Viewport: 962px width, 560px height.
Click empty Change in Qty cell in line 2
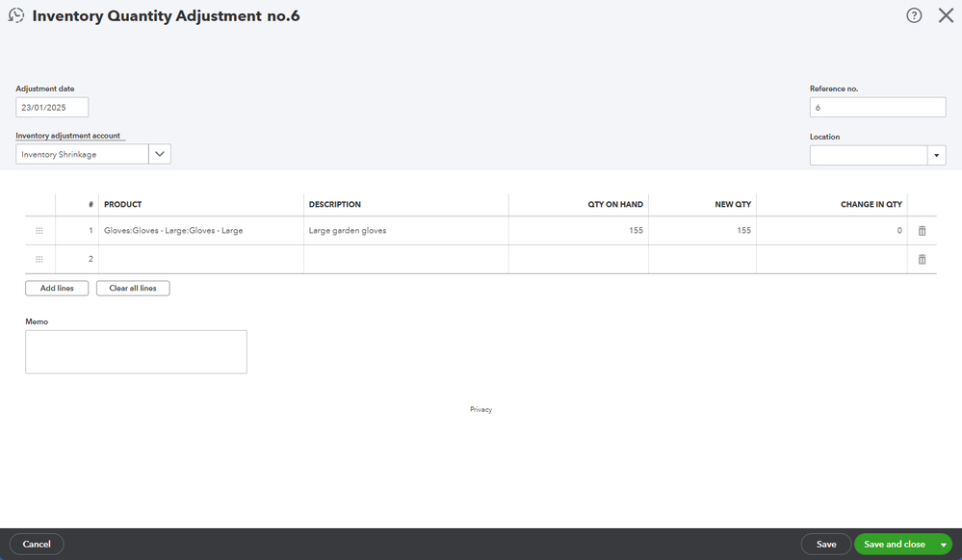pyautogui.click(x=832, y=260)
